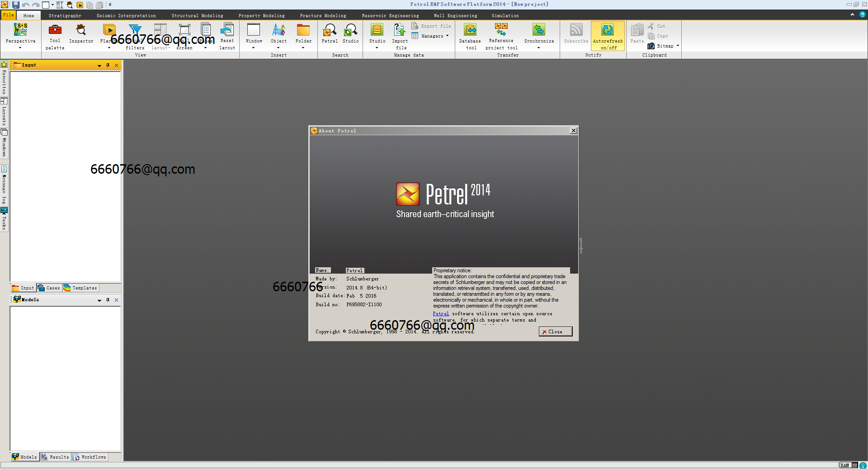Open the Studio manage data menu
The width and height of the screenshot is (868, 469).
[x=377, y=35]
